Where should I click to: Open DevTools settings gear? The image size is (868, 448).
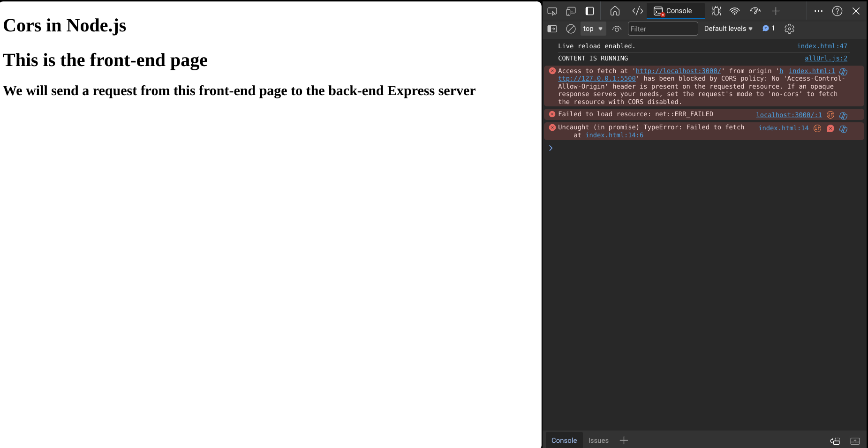coord(789,29)
